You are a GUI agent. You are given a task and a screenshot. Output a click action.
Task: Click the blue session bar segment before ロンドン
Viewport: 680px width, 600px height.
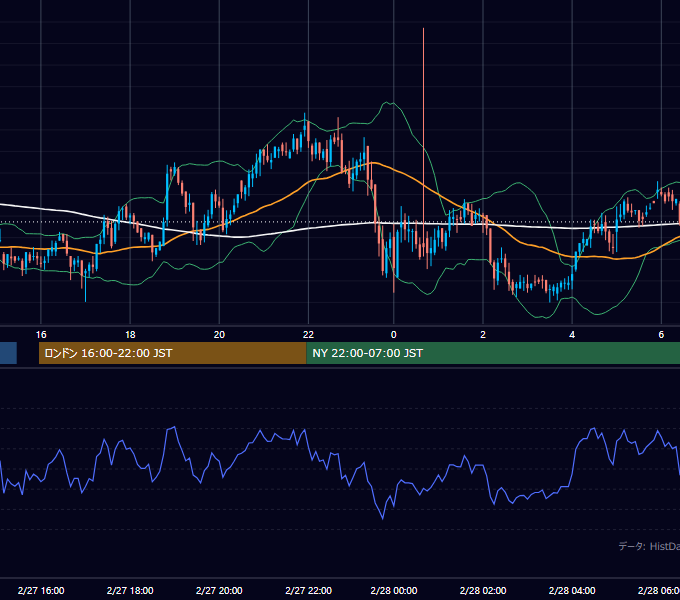click(8, 353)
